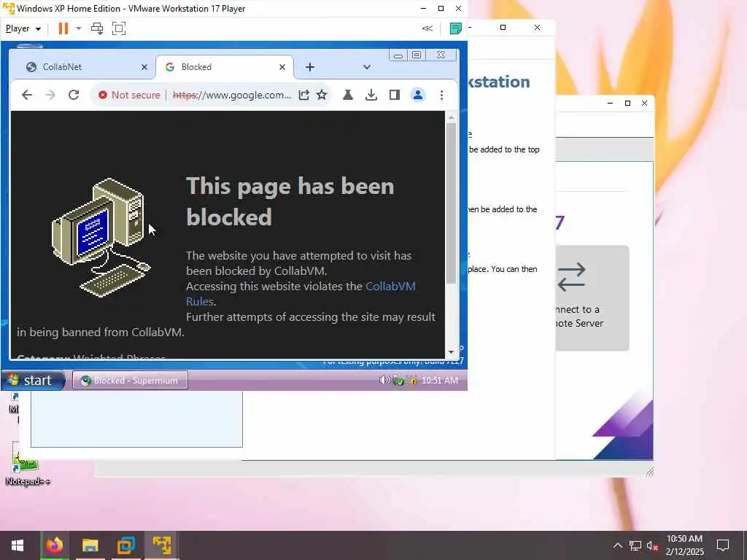747x560 pixels.
Task: Bookmark this page with the star
Action: point(322,95)
